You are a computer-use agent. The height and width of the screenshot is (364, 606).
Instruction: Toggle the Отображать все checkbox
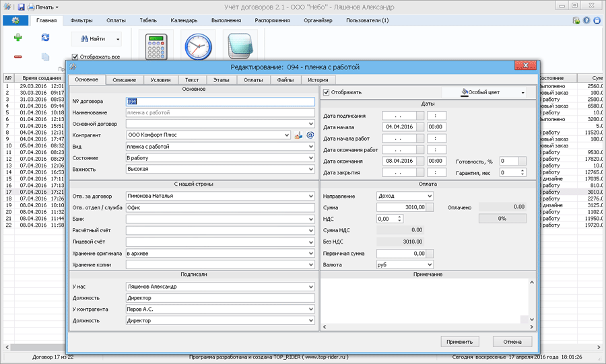[x=75, y=57]
